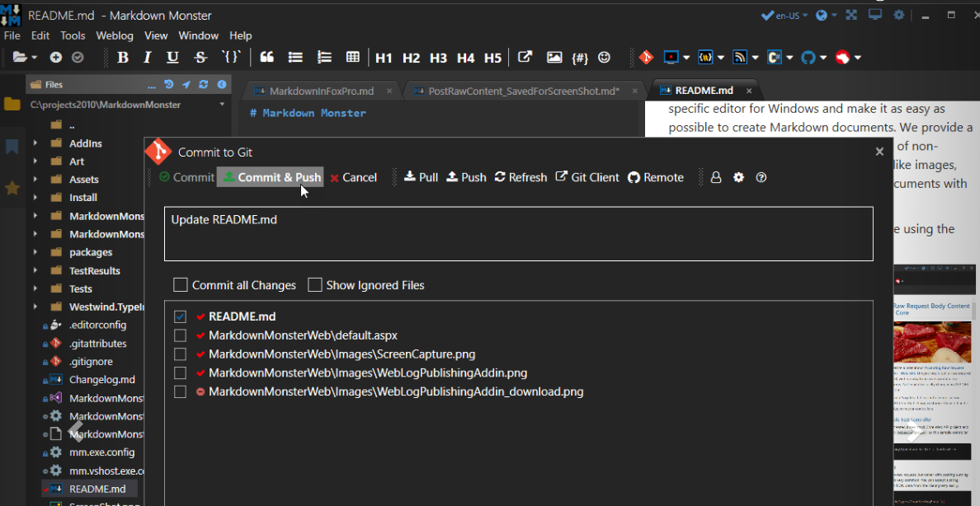Click the screen capture addin icon

pos(671,57)
